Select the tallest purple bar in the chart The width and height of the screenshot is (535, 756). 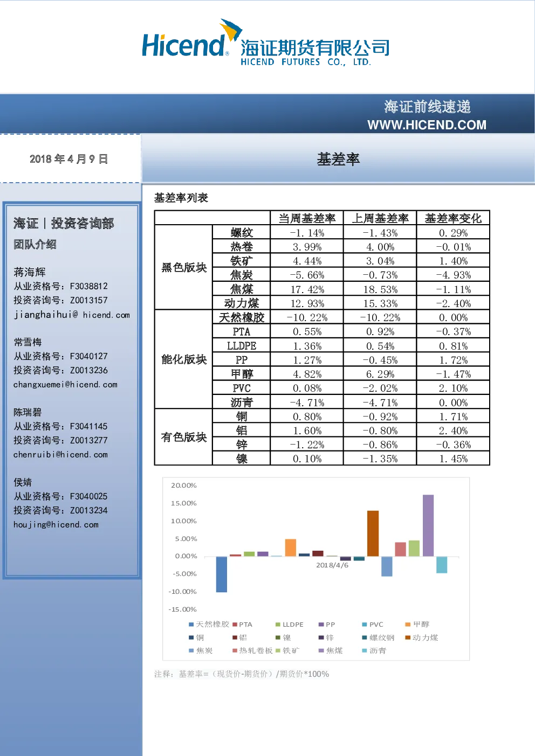[x=428, y=525]
